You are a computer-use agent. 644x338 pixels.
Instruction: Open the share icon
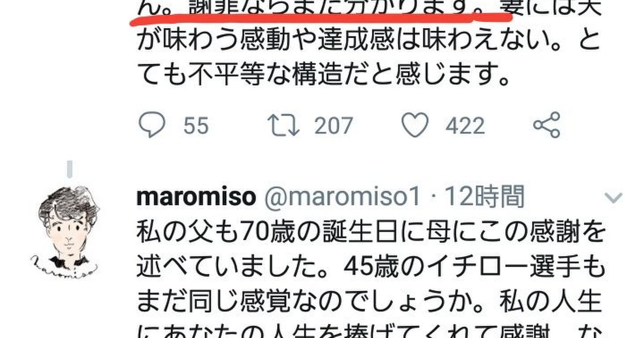pos(547,125)
